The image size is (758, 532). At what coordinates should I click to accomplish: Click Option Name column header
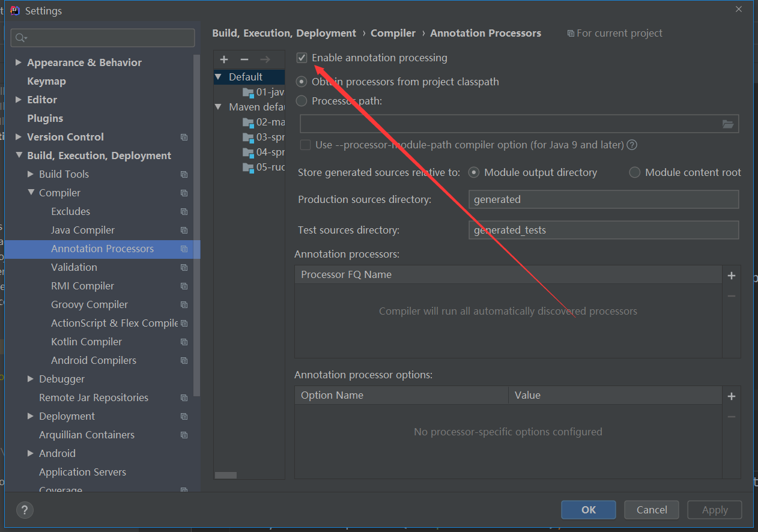tap(401, 395)
